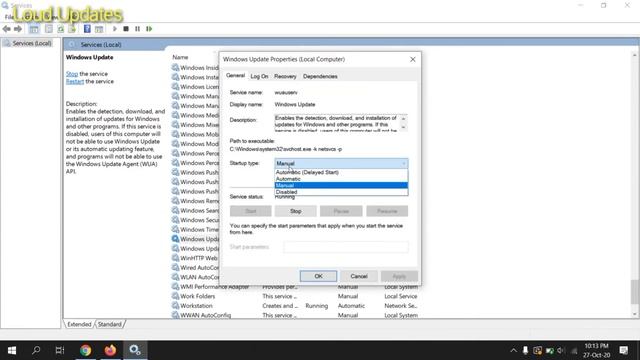Open the blue Help toolbar icon
Image resolution: width=640 pixels, height=360 pixels.
coord(87,29)
